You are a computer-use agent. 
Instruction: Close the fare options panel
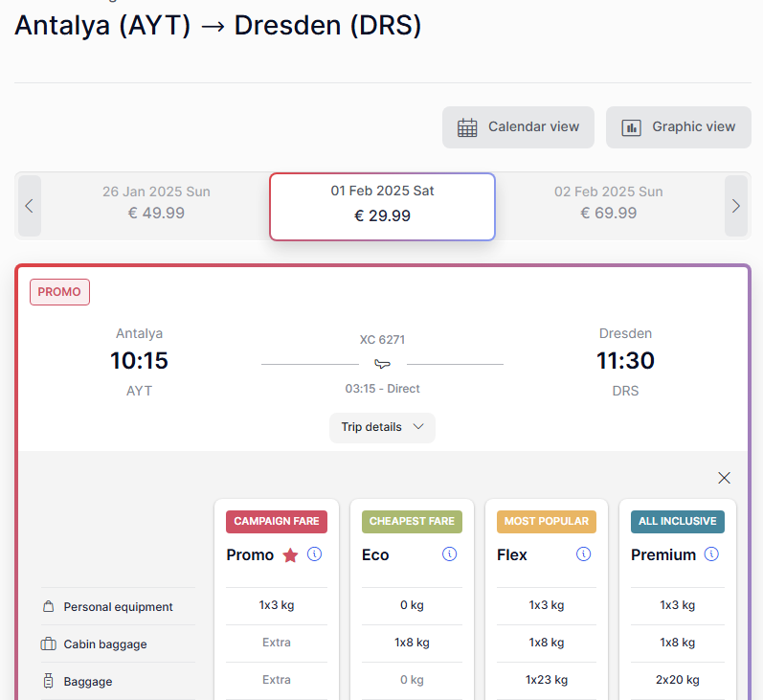(724, 478)
